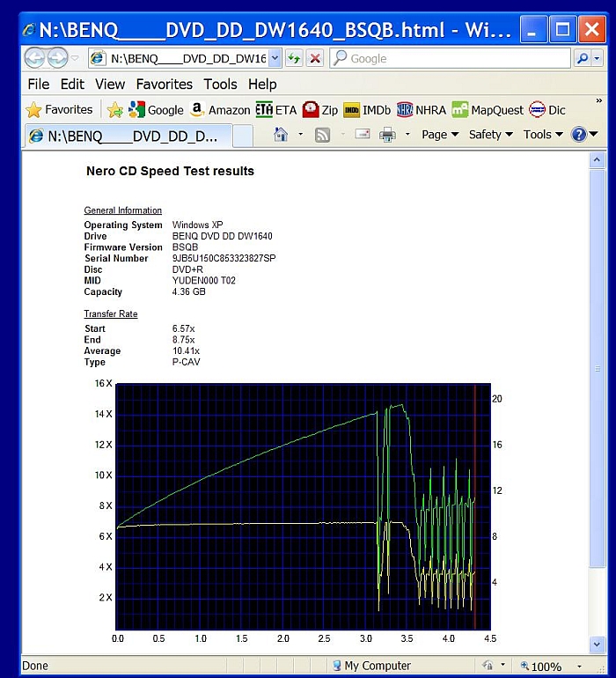Open the IMDb favorites link
The height and width of the screenshot is (678, 616).
pyautogui.click(x=367, y=110)
